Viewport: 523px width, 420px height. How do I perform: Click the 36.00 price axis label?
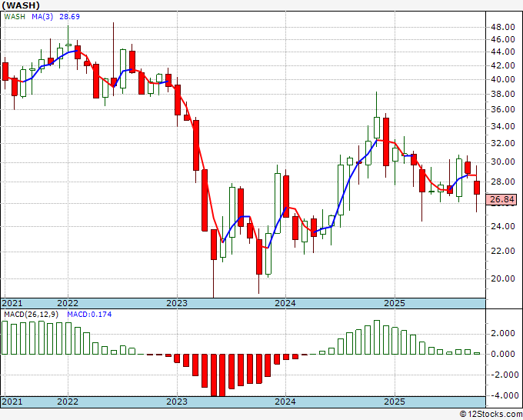pyautogui.click(x=503, y=109)
